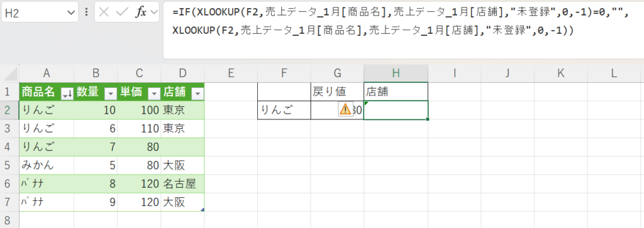Image resolution: width=644 pixels, height=228 pixels.
Task: Select column B header
Action: [x=96, y=73]
